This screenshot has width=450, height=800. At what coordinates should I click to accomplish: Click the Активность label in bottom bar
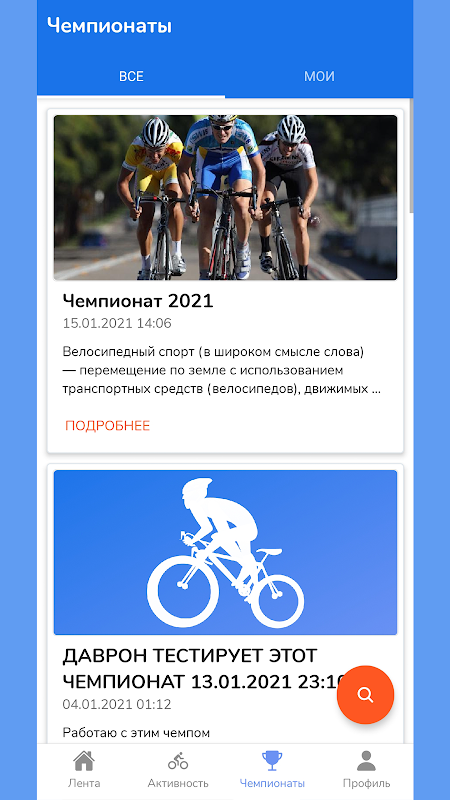[x=178, y=783]
